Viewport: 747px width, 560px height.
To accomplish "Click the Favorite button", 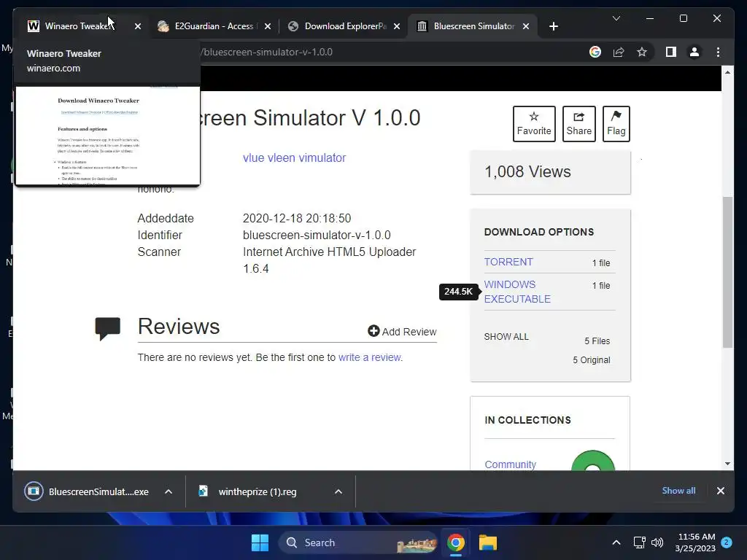I will 534,124.
